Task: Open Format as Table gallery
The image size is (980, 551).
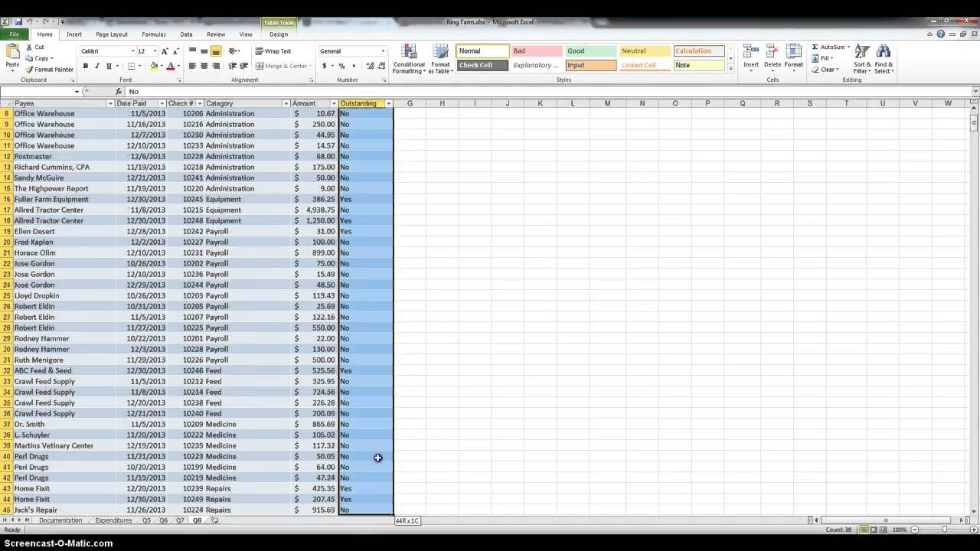Action: (x=440, y=59)
